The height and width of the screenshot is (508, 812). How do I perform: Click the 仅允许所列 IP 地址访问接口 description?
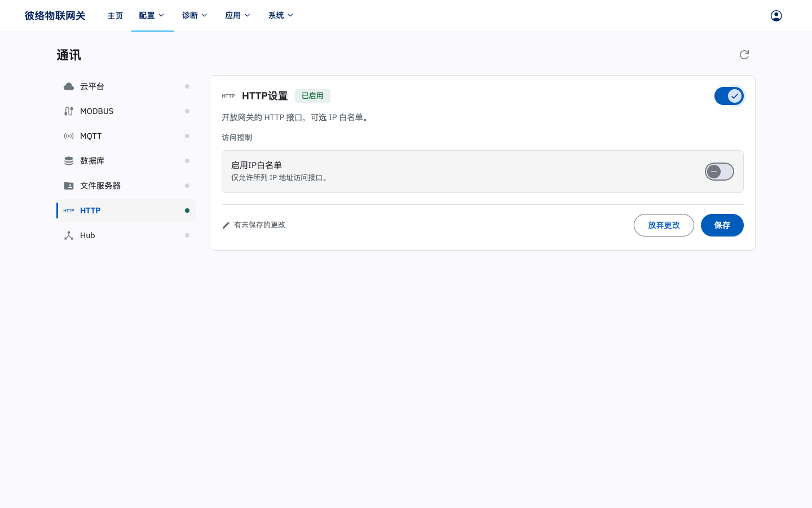pos(280,178)
